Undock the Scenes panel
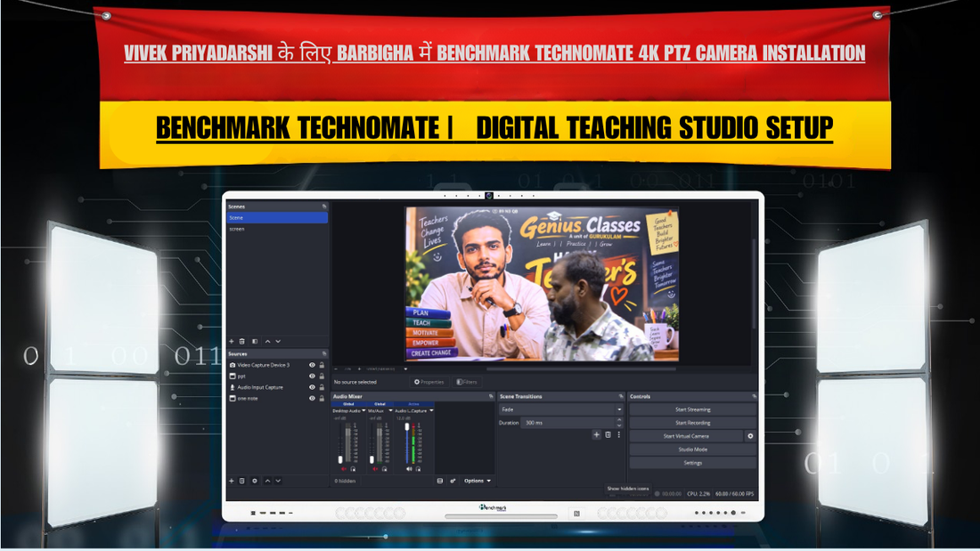The image size is (980, 551). click(323, 207)
